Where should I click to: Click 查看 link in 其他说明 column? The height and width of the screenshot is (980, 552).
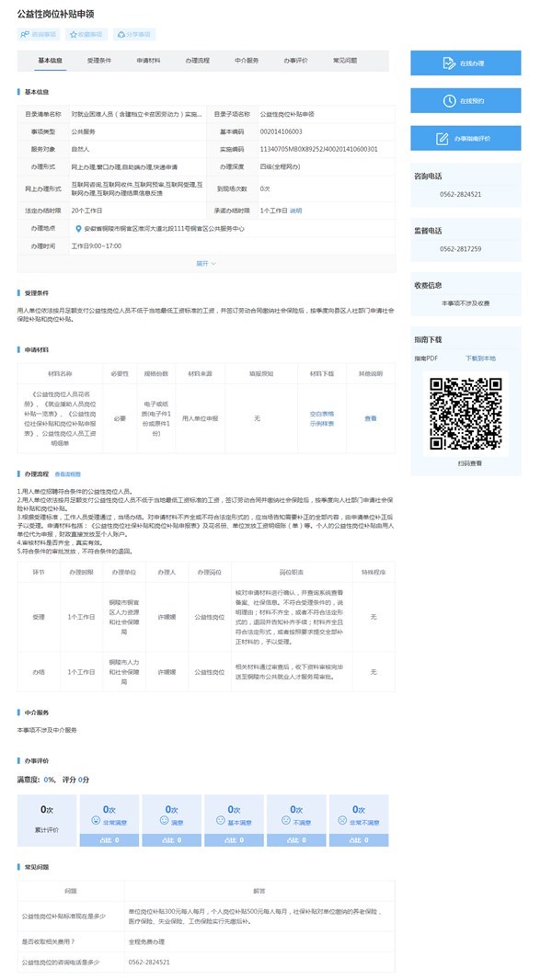[x=370, y=418]
